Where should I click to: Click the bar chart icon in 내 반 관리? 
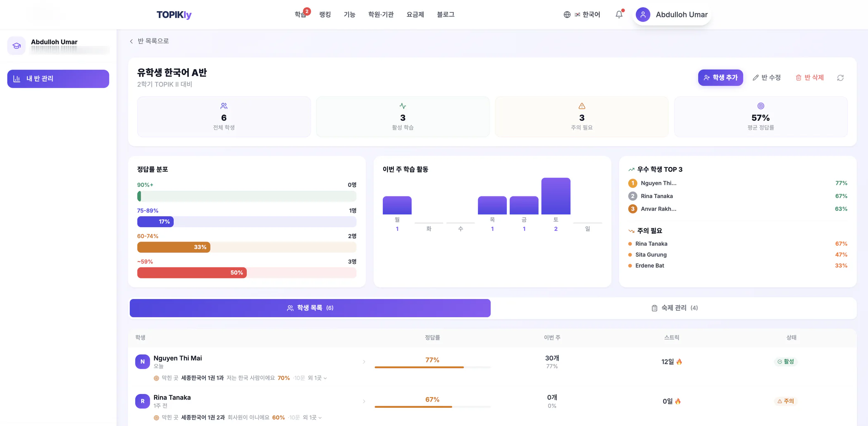coord(17,79)
